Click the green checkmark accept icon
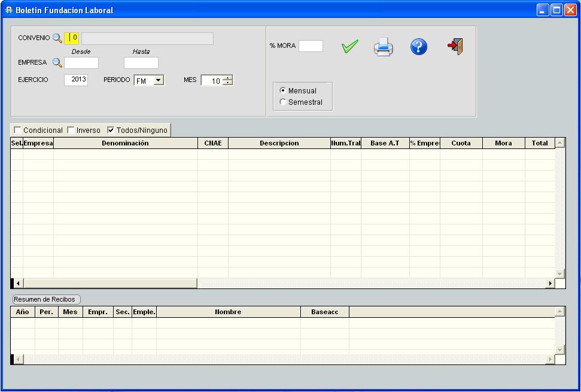581x392 pixels. tap(349, 46)
